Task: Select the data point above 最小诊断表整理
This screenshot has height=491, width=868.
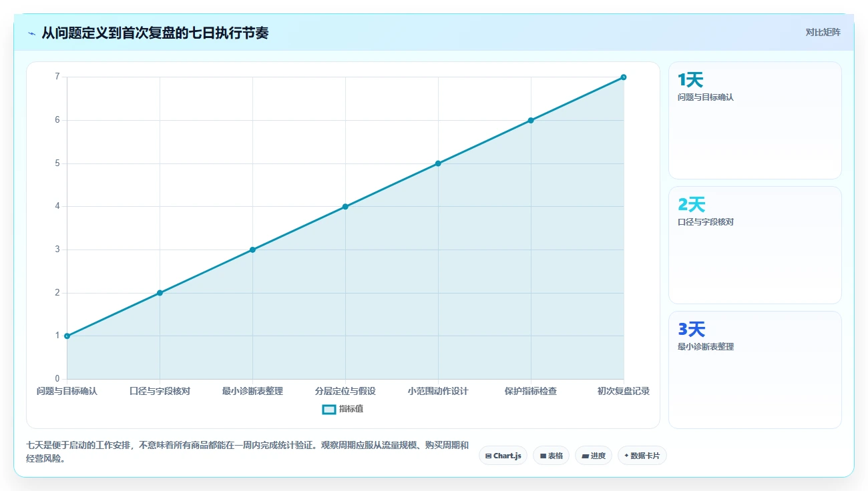Action: point(252,250)
